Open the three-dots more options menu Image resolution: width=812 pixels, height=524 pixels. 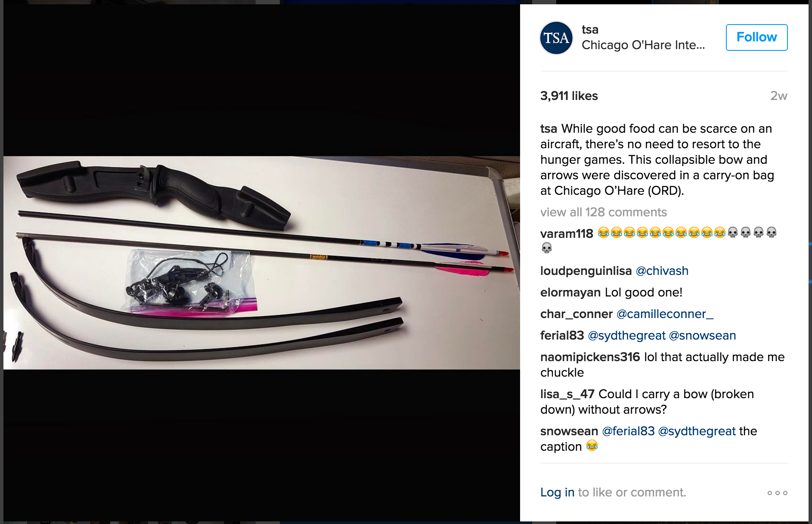[x=777, y=493]
